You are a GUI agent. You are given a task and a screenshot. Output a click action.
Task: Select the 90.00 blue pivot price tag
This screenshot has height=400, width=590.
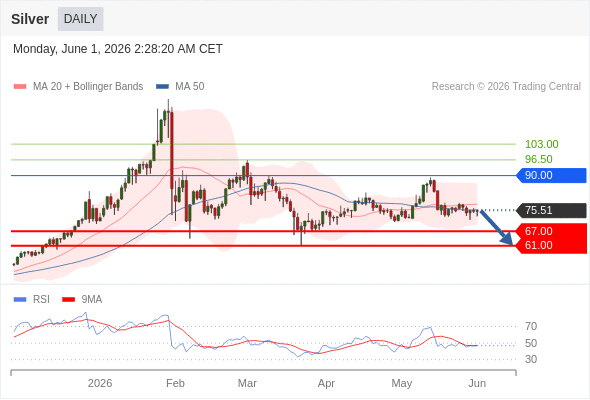pos(552,175)
